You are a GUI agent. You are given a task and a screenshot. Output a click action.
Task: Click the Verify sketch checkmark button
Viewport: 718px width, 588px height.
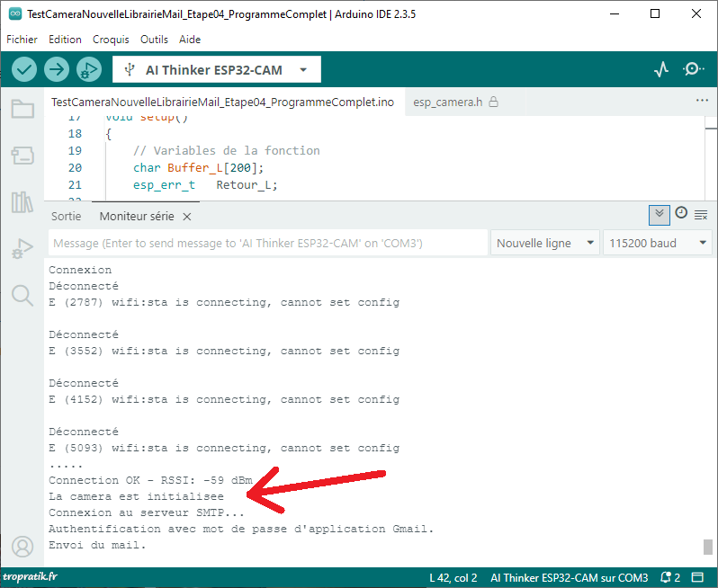point(24,69)
